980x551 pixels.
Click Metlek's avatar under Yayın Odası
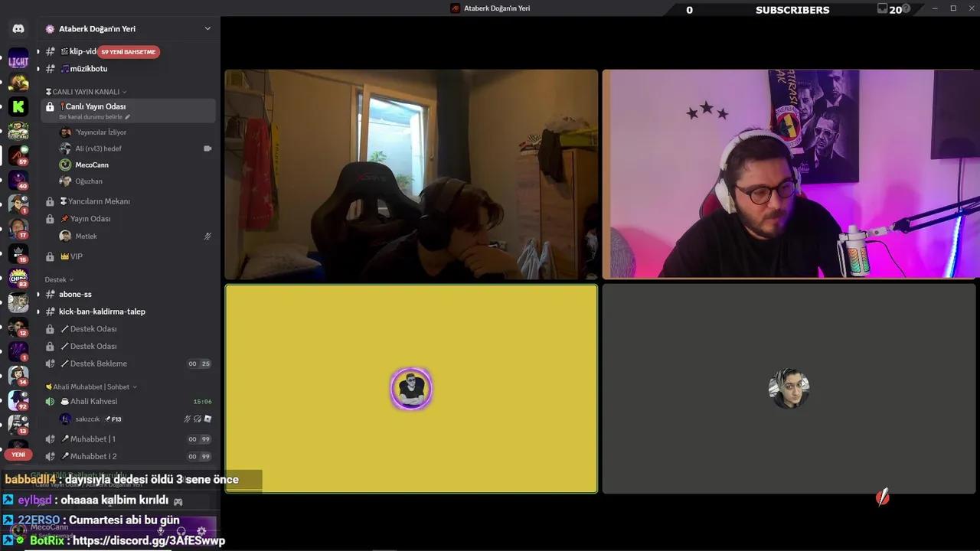[x=65, y=236]
